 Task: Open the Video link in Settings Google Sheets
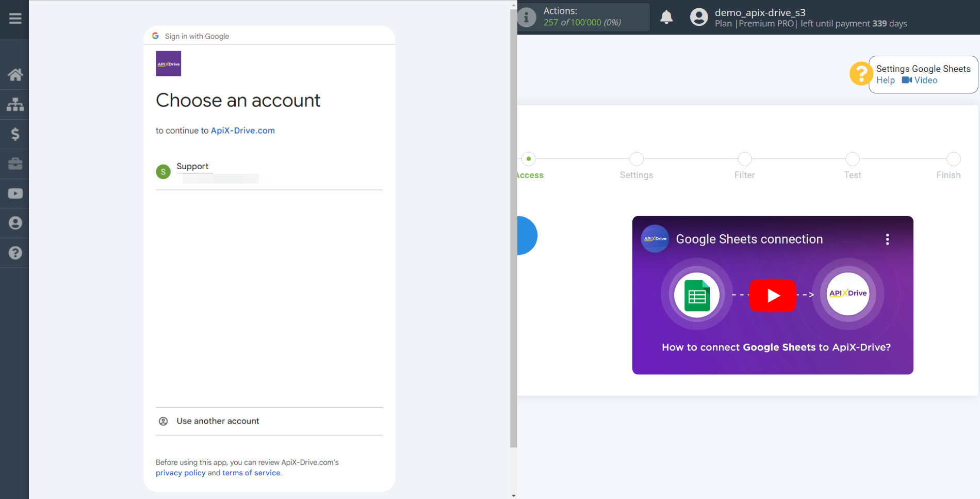926,80
